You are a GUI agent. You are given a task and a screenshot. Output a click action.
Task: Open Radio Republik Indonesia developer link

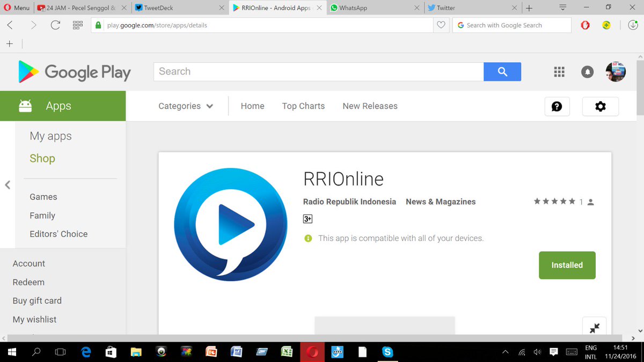pyautogui.click(x=349, y=202)
